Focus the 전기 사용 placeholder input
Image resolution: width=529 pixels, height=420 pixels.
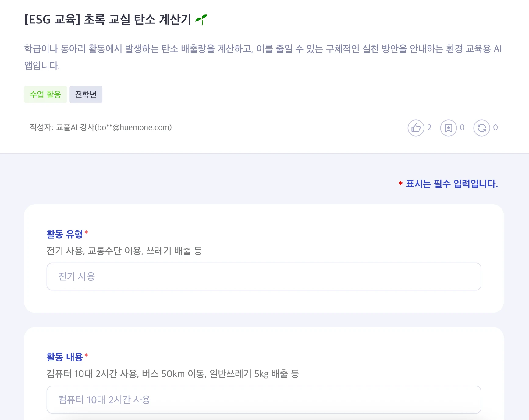pos(264,277)
